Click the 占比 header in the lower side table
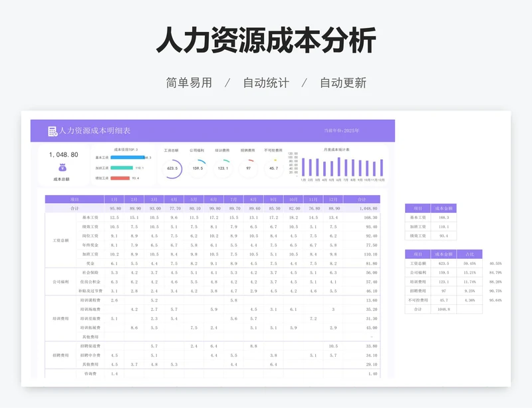This screenshot has height=408, width=532. [469, 254]
